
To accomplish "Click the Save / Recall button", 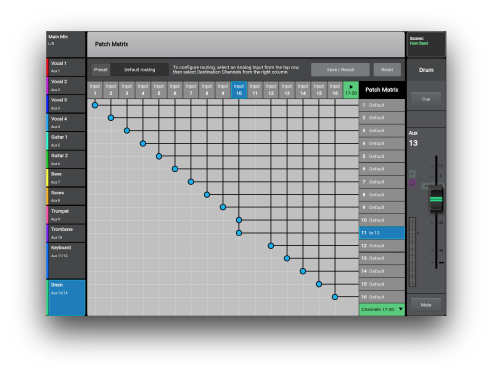I will [x=340, y=70].
